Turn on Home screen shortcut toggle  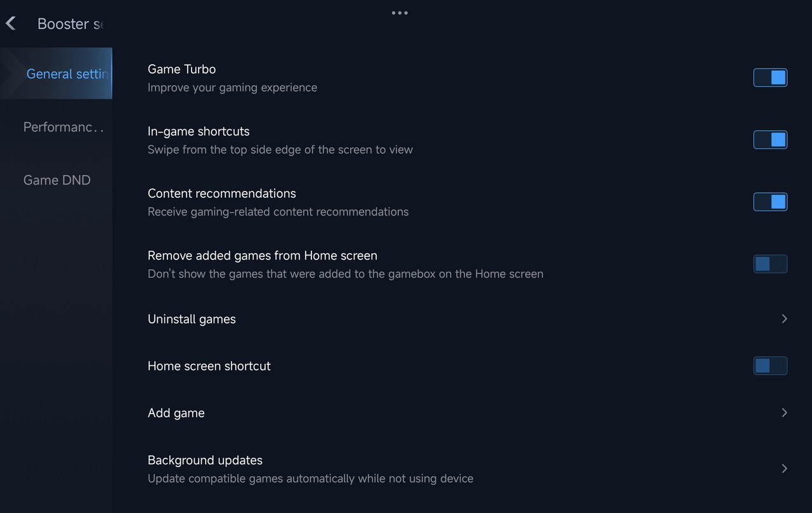point(770,366)
